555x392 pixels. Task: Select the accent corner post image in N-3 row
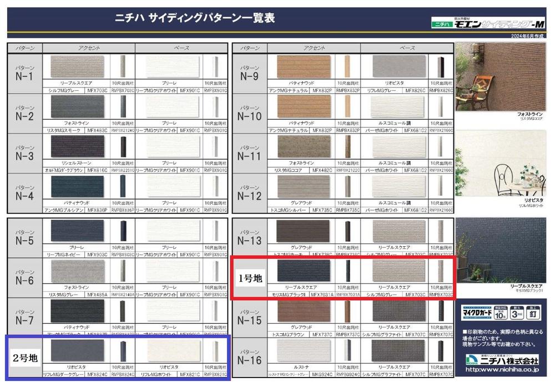click(123, 146)
